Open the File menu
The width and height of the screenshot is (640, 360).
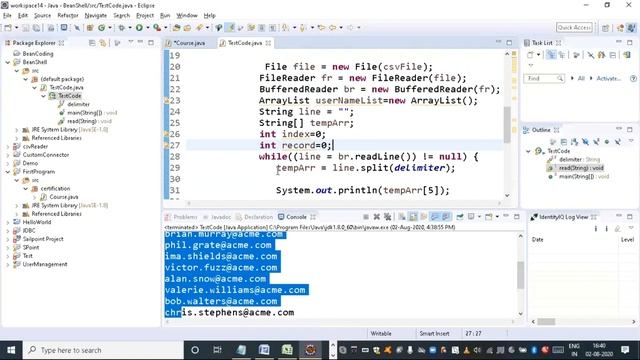click(7, 16)
